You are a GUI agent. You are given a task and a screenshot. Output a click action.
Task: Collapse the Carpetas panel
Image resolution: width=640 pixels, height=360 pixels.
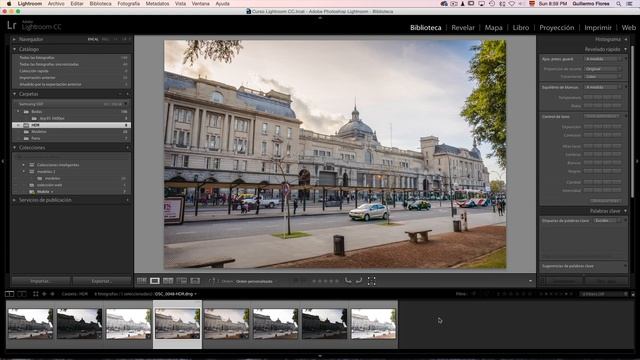[x=14, y=94]
